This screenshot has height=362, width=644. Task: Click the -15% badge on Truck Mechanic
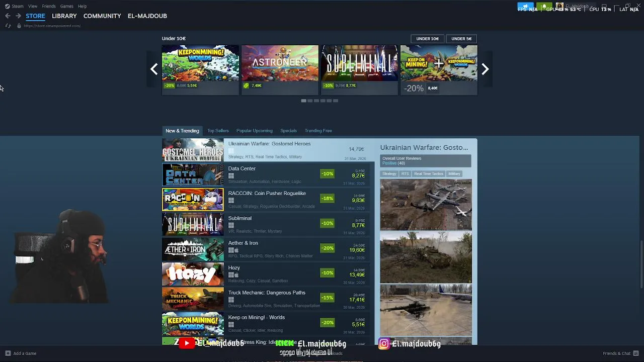point(327,298)
